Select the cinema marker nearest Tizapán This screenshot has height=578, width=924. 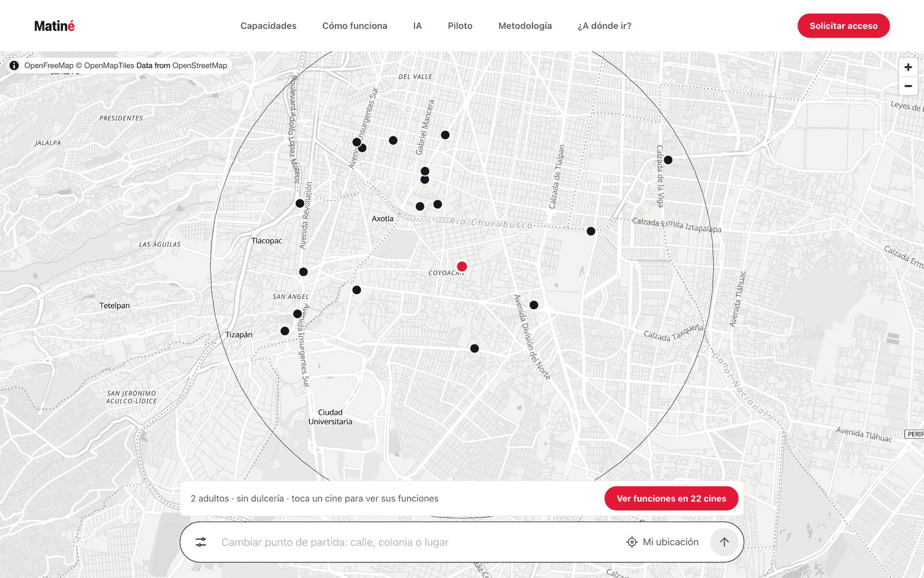pyautogui.click(x=285, y=331)
